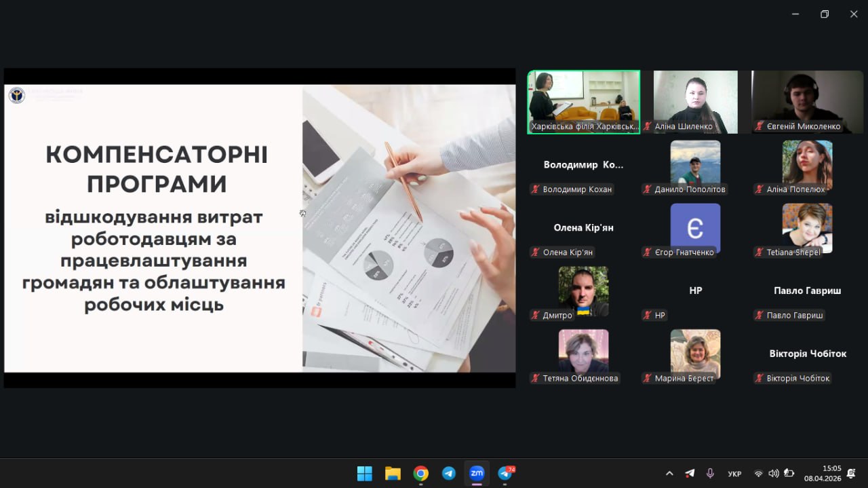The width and height of the screenshot is (868, 488).
Task: Restore down the Zoom meeting window
Action: tap(825, 14)
